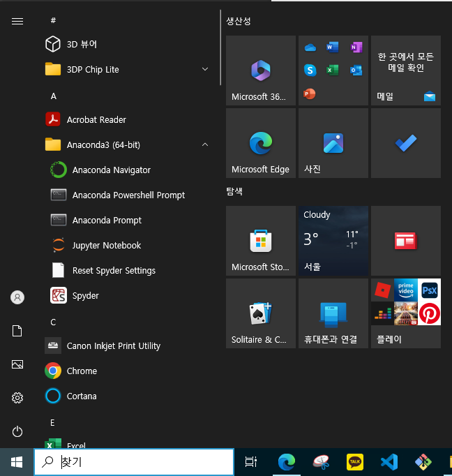The image size is (452, 476).
Task: Click the Windows Start button
Action: (x=17, y=462)
